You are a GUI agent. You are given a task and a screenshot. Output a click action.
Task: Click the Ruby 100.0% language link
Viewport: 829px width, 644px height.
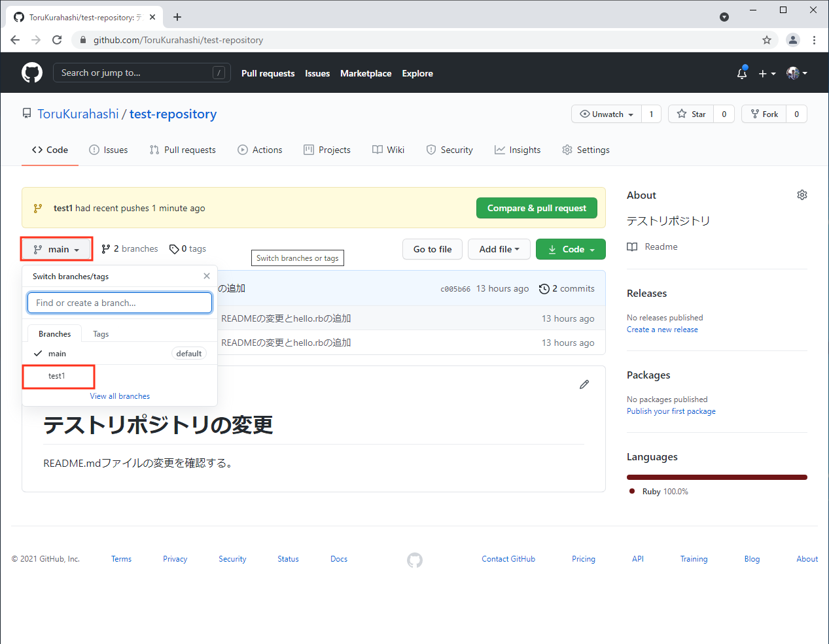(x=660, y=492)
